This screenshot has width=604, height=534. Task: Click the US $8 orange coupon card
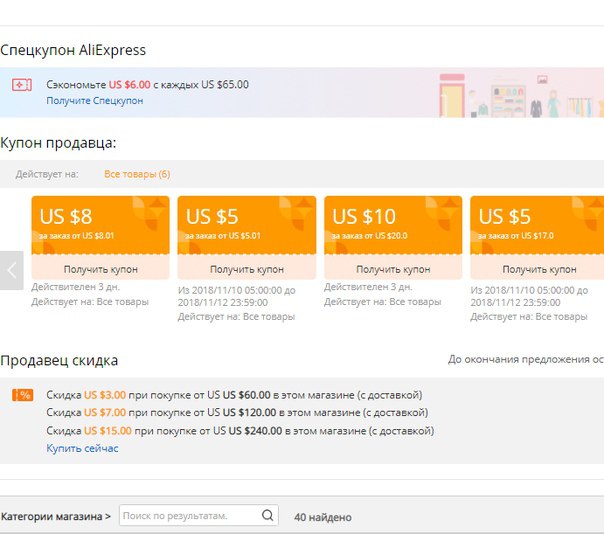click(x=101, y=225)
